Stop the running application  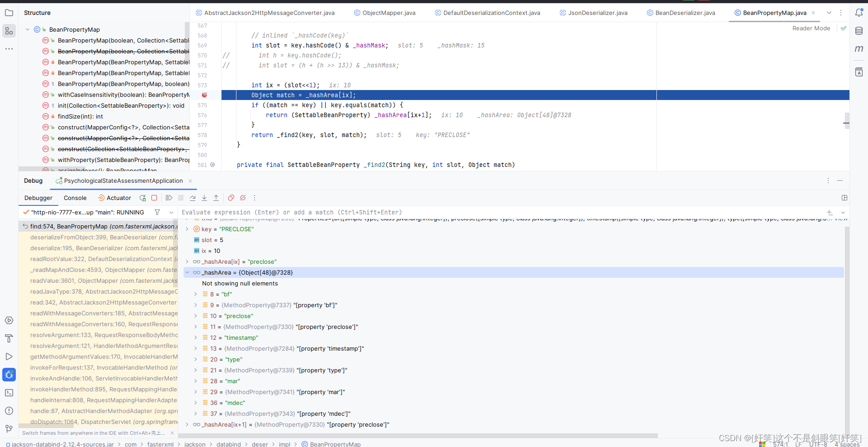point(155,198)
